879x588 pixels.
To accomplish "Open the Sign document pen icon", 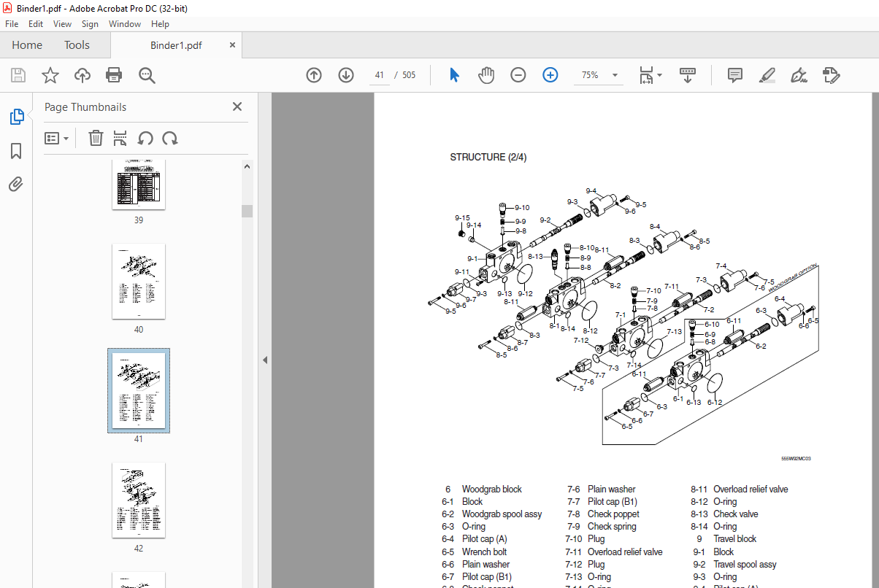I will coord(799,75).
